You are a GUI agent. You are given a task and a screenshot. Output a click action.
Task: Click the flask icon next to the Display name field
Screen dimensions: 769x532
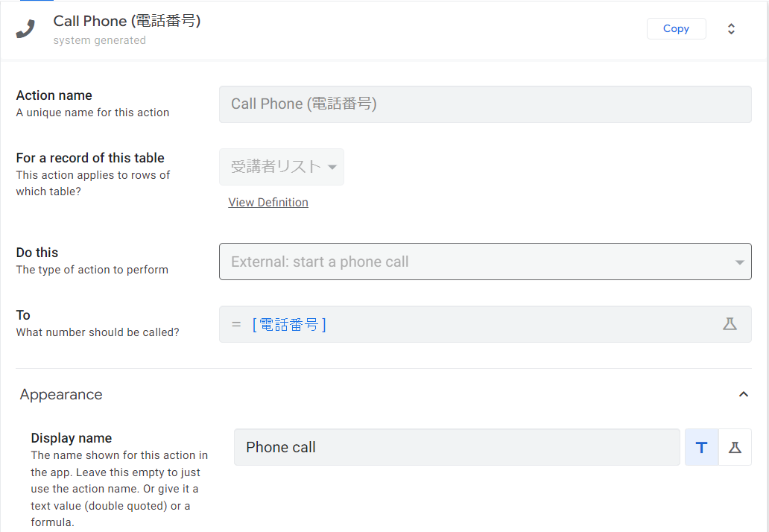[735, 447]
